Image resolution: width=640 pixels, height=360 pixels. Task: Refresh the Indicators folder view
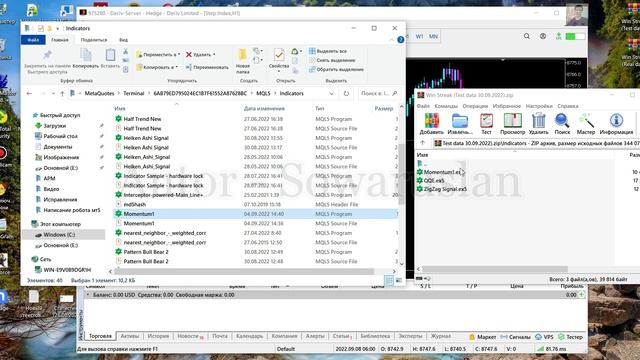point(346,93)
